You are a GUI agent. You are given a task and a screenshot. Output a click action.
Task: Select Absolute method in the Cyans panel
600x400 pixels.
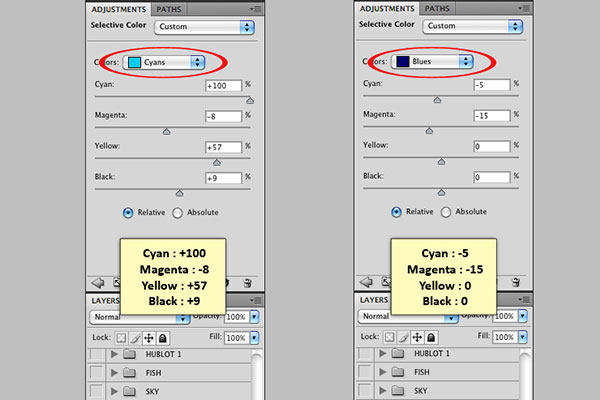[178, 213]
